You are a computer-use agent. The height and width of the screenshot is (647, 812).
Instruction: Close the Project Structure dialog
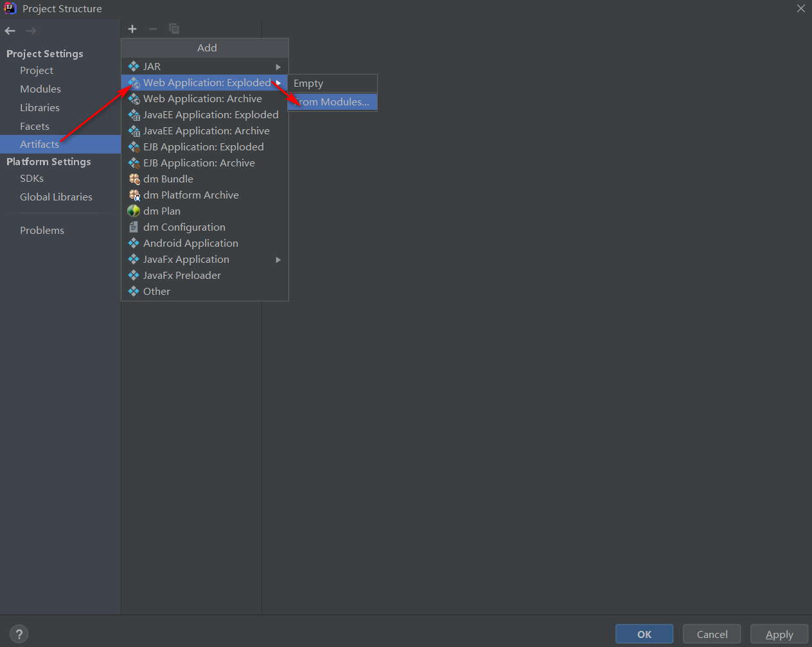click(x=801, y=8)
